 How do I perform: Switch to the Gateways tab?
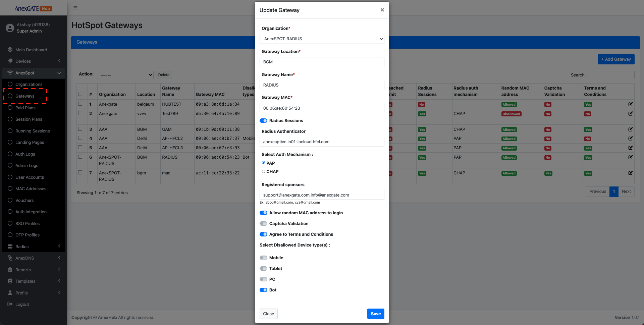pyautogui.click(x=87, y=42)
